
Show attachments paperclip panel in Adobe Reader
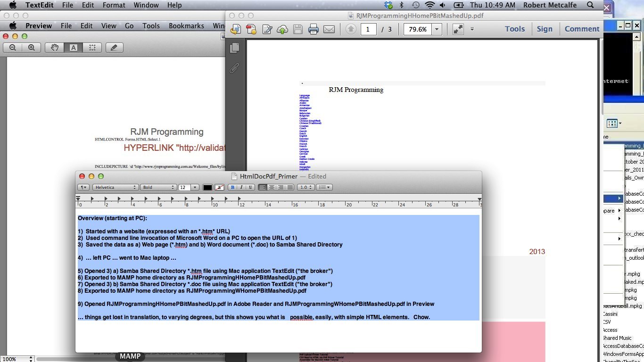234,69
